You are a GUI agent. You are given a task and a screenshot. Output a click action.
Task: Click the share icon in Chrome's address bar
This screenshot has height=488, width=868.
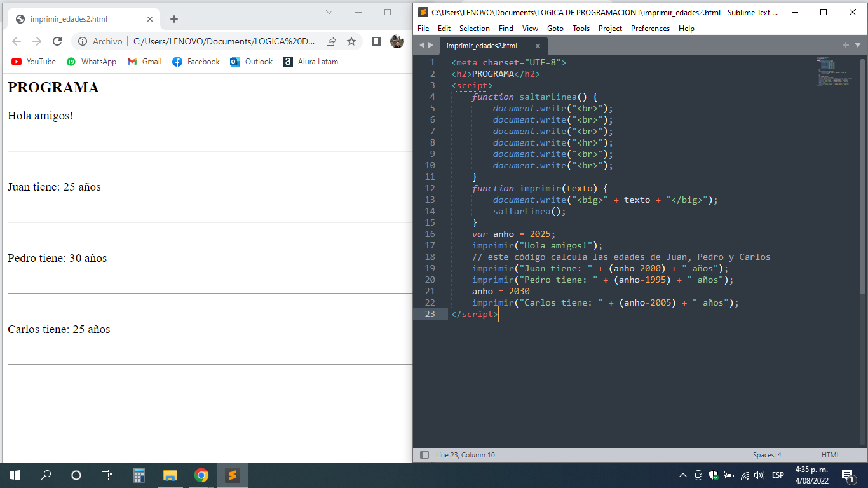click(331, 41)
